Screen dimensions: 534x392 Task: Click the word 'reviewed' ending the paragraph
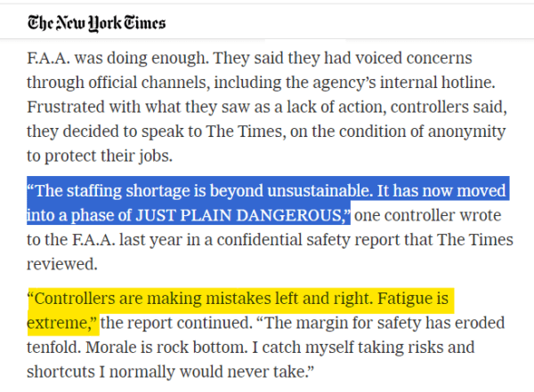pyautogui.click(x=62, y=264)
